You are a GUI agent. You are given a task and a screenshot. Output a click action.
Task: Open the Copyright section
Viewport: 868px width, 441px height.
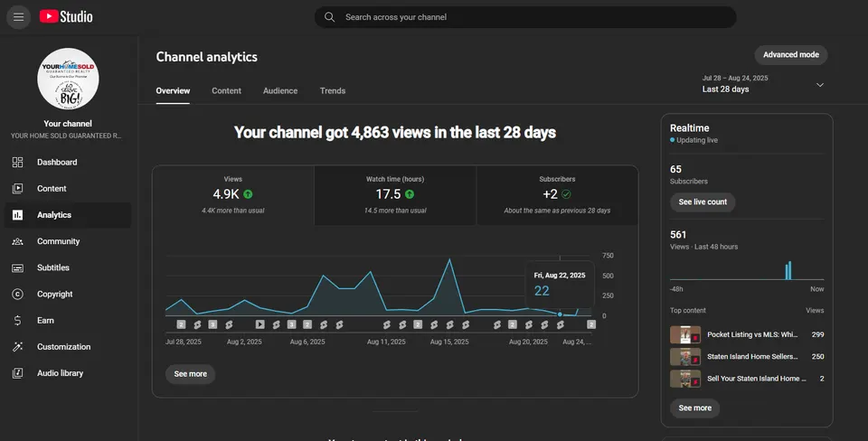click(x=68, y=294)
